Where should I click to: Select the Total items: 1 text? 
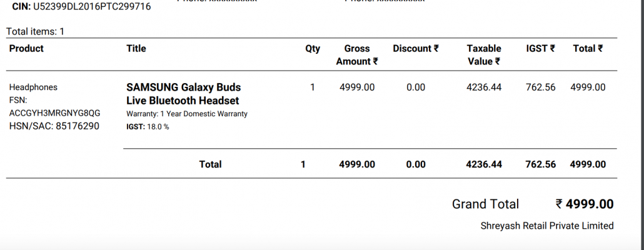click(35, 32)
